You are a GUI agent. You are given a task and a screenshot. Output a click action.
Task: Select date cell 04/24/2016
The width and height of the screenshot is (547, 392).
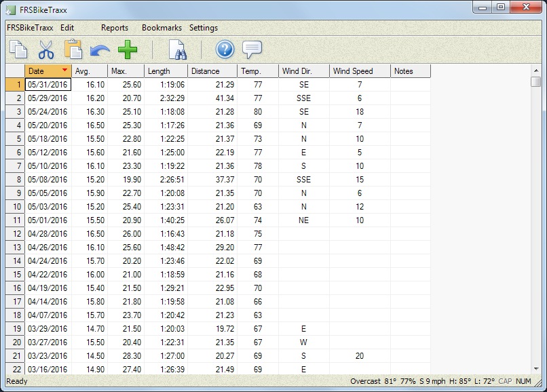click(48, 261)
